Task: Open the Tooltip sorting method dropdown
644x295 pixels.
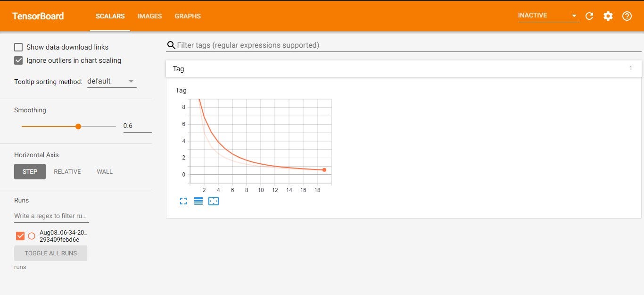Action: 111,81
